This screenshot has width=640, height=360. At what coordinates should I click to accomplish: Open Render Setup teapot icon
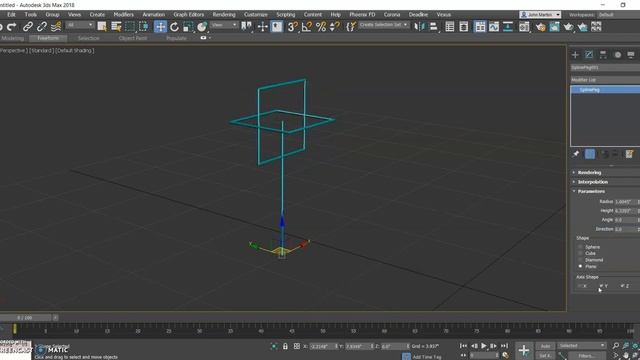(x=541, y=27)
